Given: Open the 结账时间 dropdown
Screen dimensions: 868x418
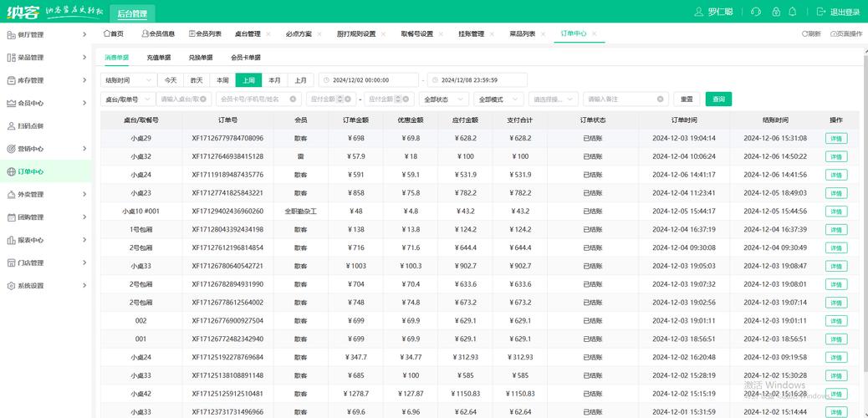Looking at the screenshot, I should (x=129, y=80).
